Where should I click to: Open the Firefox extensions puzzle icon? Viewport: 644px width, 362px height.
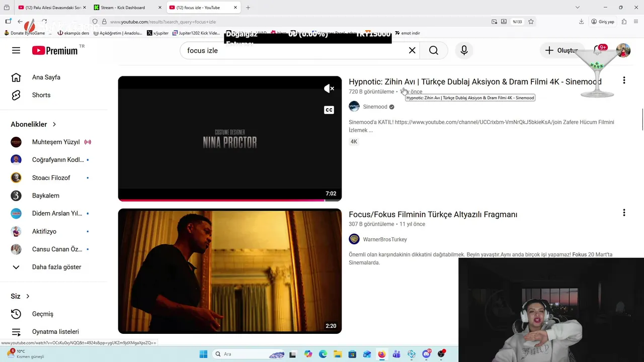coord(624,22)
